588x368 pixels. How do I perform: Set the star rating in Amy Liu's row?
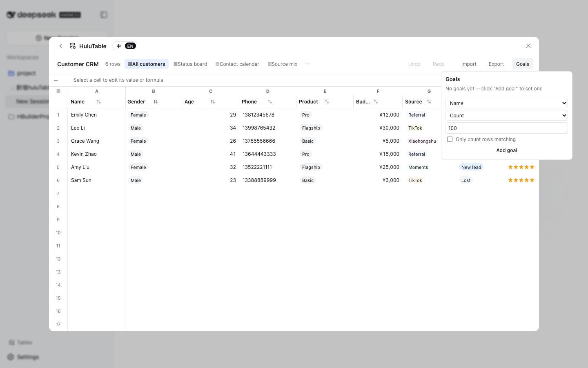point(521,167)
